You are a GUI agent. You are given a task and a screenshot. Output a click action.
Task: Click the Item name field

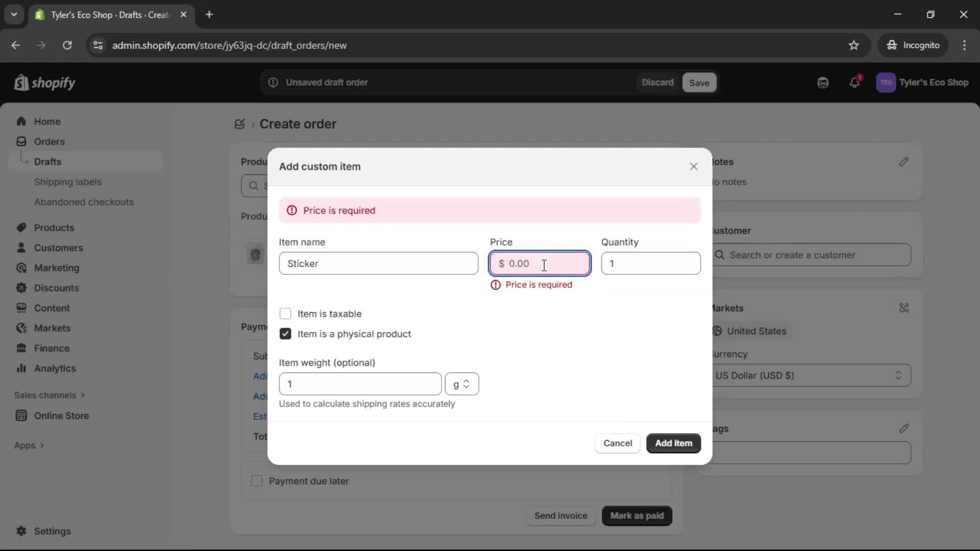pos(378,264)
